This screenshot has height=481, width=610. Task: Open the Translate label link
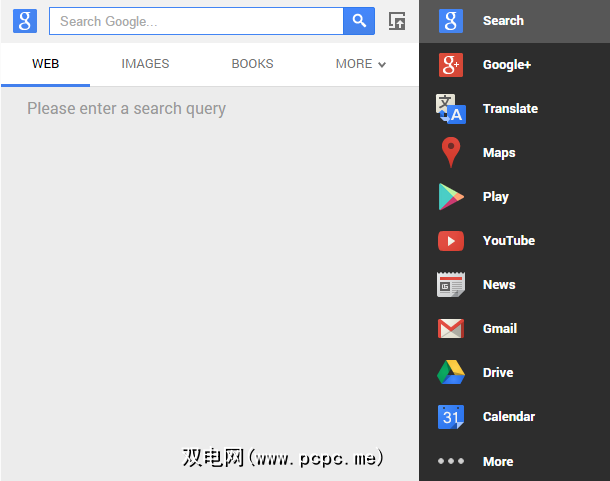(510, 109)
